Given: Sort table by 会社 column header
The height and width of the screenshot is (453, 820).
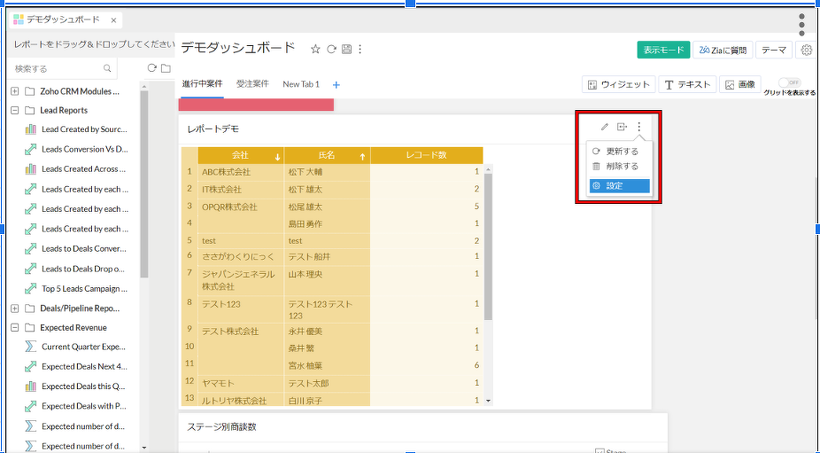Looking at the screenshot, I should (240, 156).
